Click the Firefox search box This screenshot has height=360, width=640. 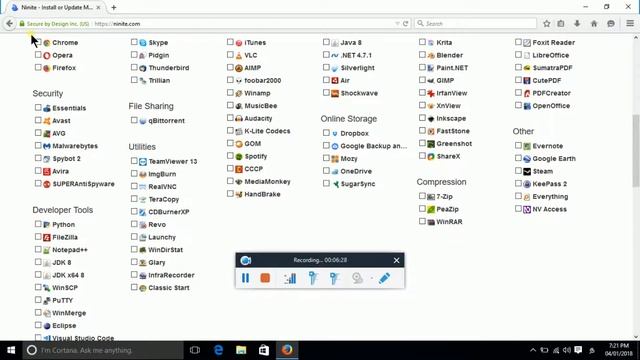coord(476,24)
